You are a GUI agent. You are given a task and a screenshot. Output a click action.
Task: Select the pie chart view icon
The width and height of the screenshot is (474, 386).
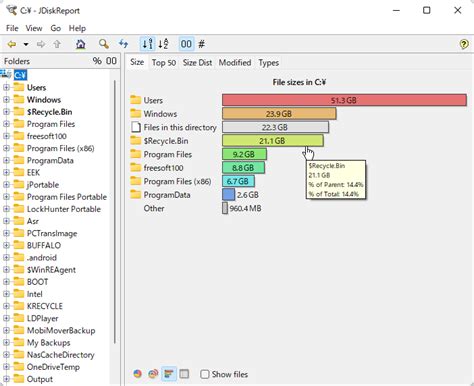138,374
